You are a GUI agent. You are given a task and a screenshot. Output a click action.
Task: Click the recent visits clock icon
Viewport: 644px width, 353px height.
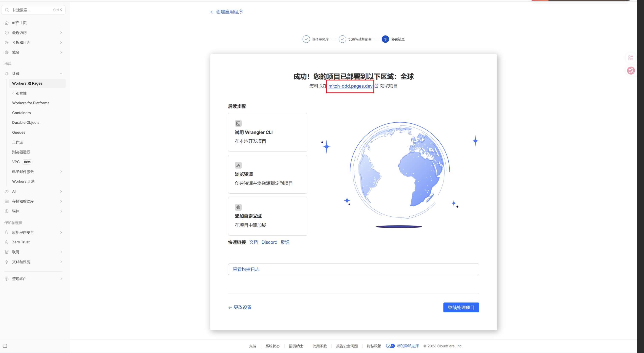click(7, 33)
